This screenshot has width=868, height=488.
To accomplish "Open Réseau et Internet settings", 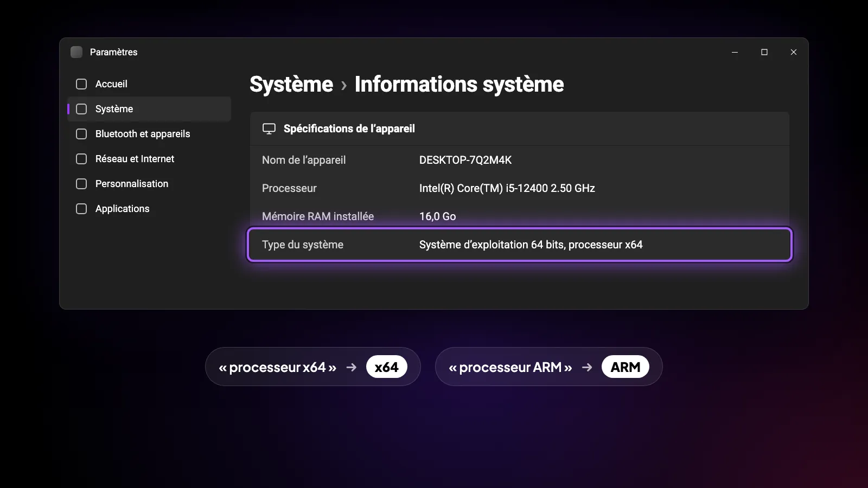I will 149,159.
